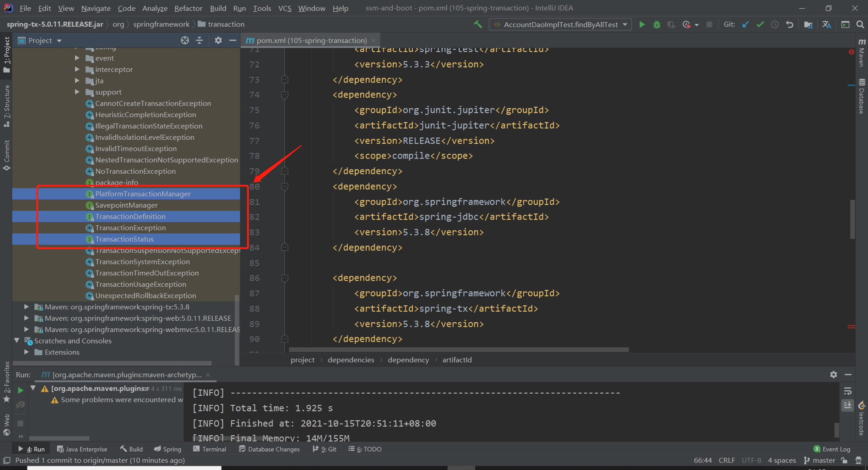Viewport: 868px width, 470px height.
Task: Open the Spring tool window
Action: coord(168,449)
